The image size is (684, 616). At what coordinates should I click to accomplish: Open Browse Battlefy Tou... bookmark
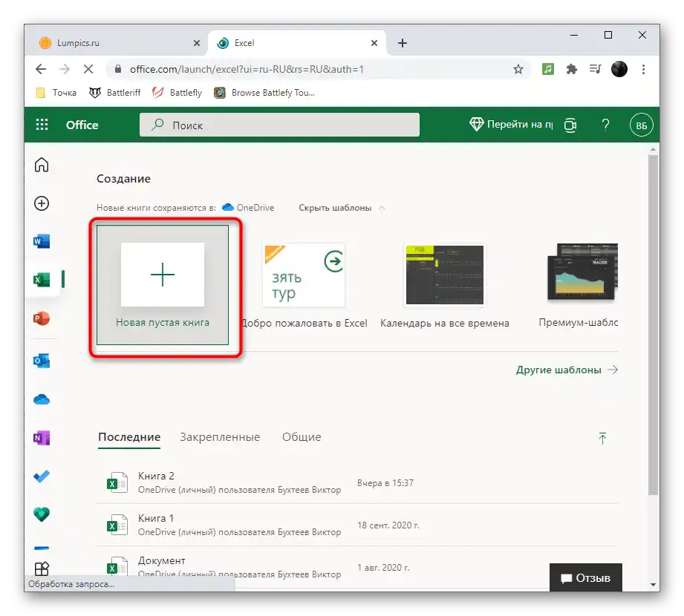(x=264, y=93)
